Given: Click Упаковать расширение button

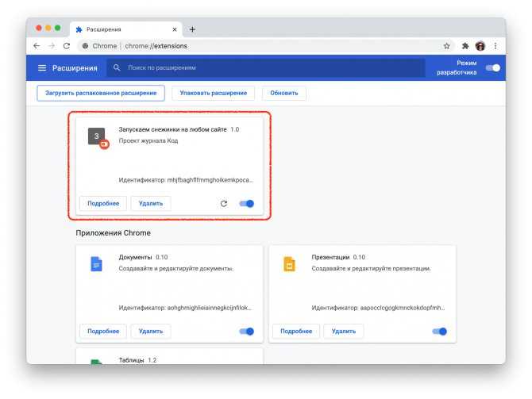Looking at the screenshot, I should pos(214,93).
